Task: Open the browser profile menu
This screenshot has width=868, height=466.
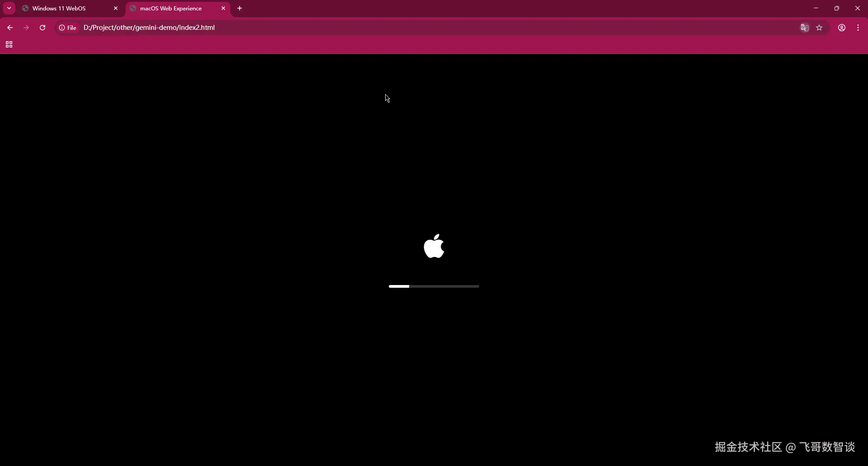Action: (x=842, y=28)
